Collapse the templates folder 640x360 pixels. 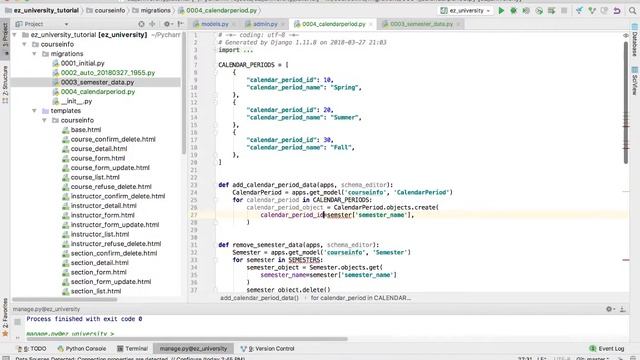(34, 111)
